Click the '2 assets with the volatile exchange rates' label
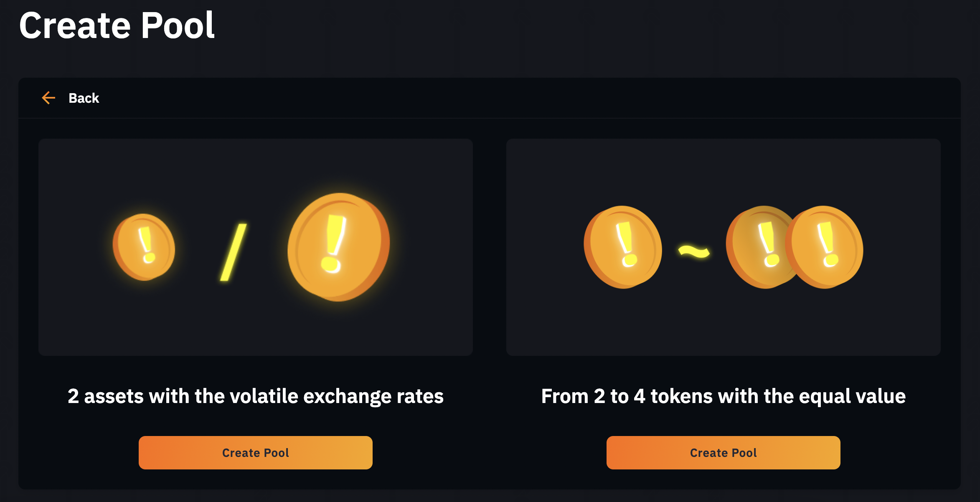Screen dimensions: 980x502 click(x=255, y=397)
